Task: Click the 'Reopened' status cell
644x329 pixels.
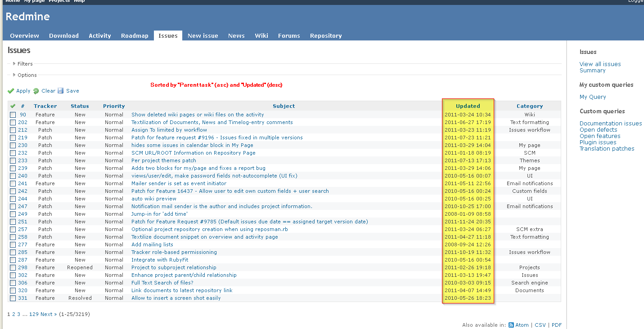Action: (80, 268)
